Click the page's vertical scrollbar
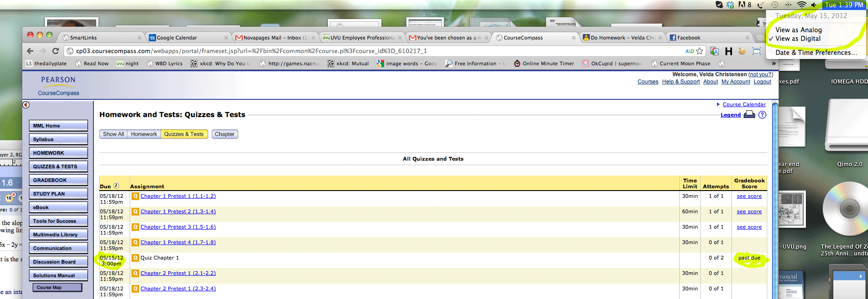868x299 pixels. click(775, 200)
